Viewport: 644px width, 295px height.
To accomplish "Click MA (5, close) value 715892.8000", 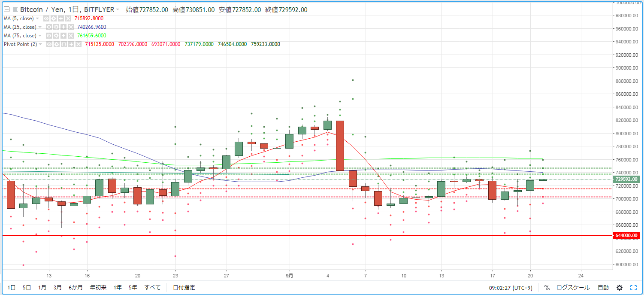I will pyautogui.click(x=89, y=18).
